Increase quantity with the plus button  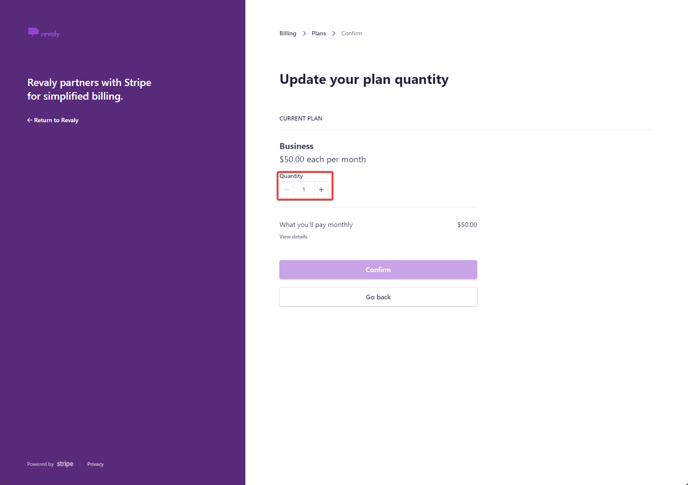coord(321,190)
